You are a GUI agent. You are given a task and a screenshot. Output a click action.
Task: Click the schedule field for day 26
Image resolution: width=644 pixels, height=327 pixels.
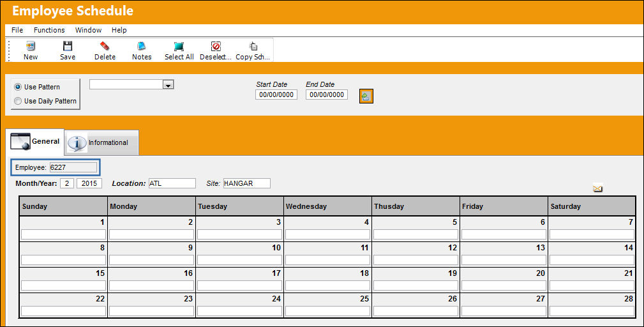tap(416, 311)
